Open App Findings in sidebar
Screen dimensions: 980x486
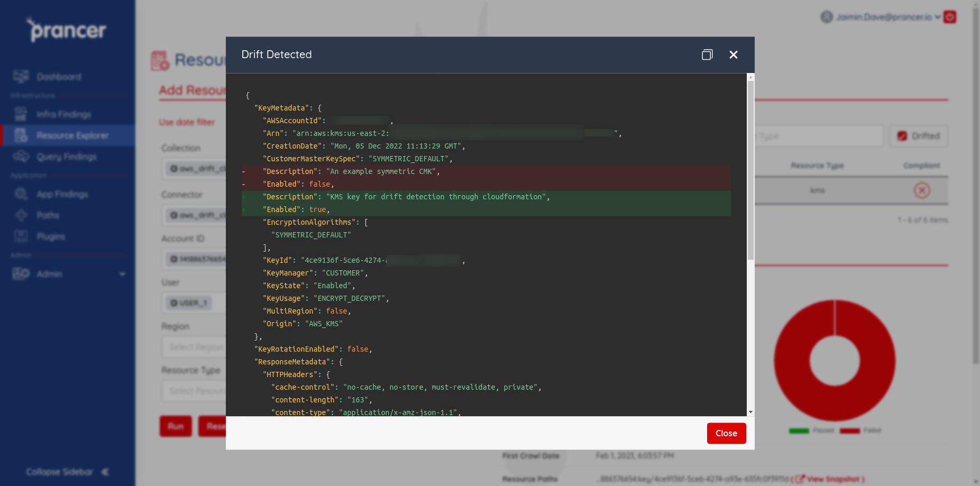tap(62, 194)
